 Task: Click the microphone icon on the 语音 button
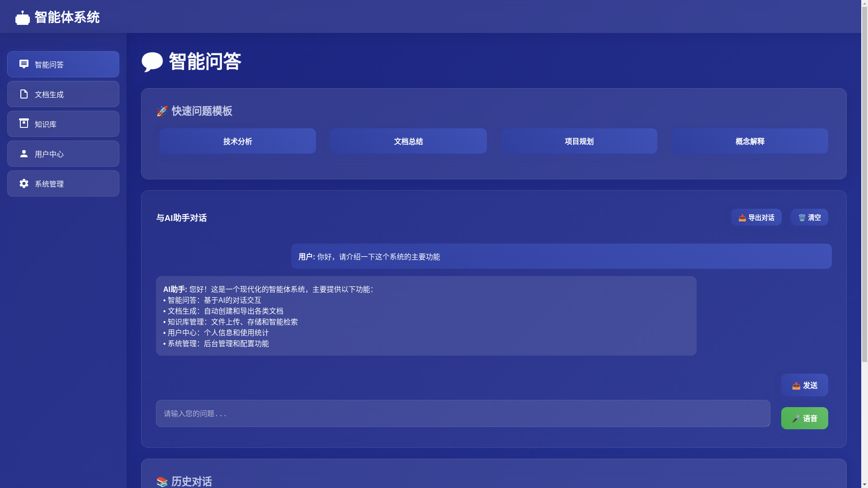click(x=796, y=418)
